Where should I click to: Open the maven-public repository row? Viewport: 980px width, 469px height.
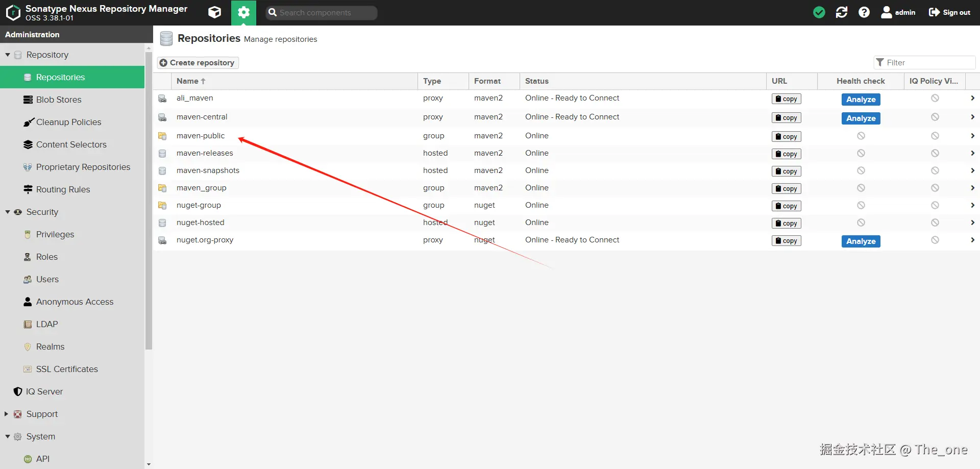566,136
